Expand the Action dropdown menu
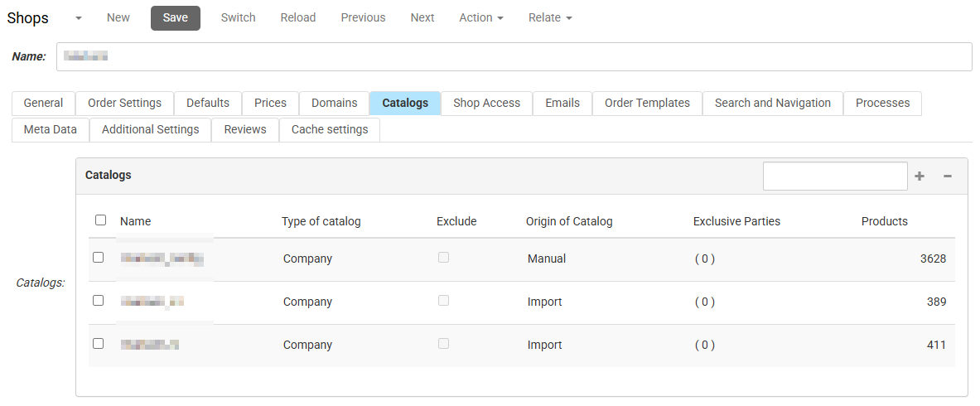 (481, 17)
